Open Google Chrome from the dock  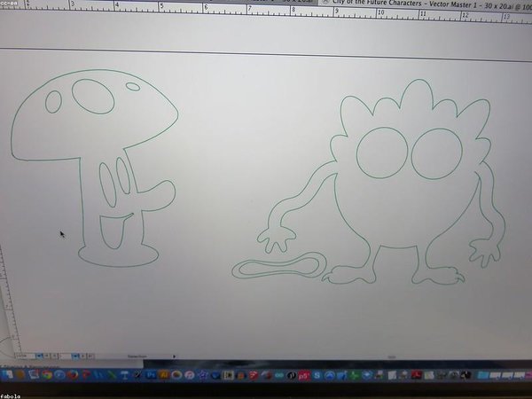pyautogui.click(x=46, y=373)
